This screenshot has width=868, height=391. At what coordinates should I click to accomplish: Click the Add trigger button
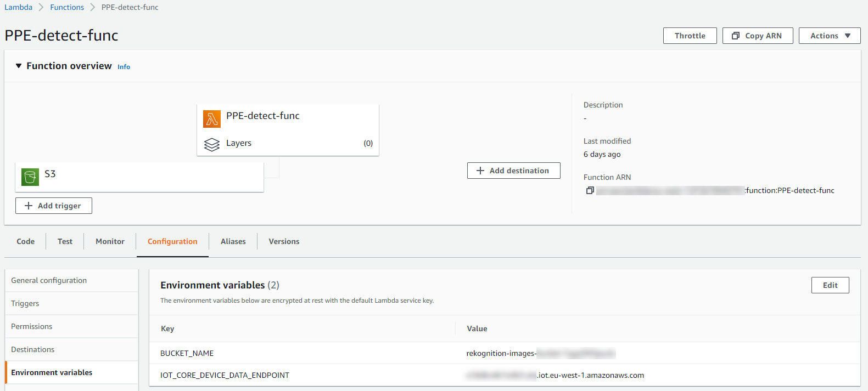[54, 206]
